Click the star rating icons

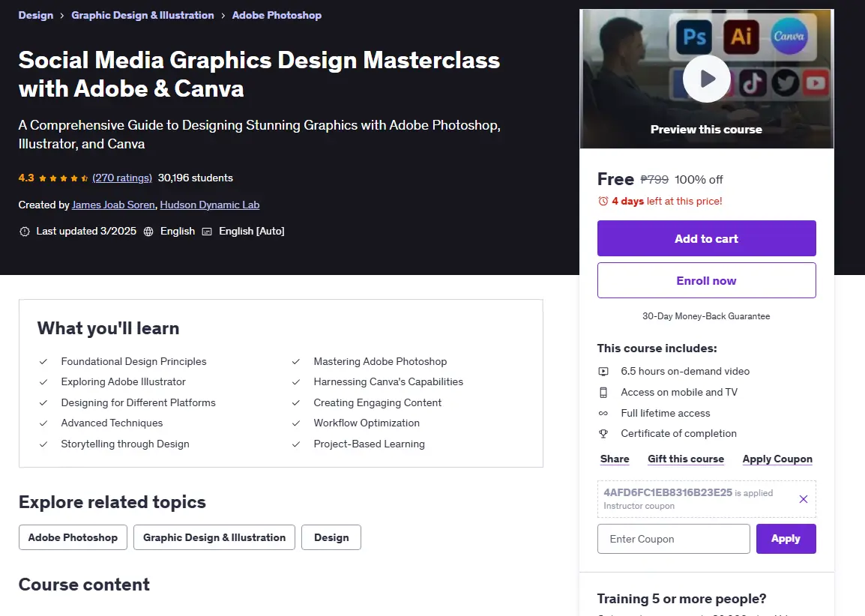click(64, 178)
